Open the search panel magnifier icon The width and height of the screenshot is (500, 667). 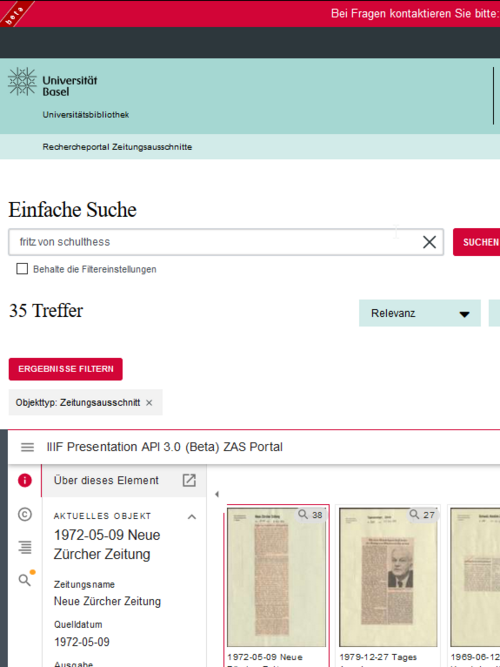pyautogui.click(x=25, y=579)
